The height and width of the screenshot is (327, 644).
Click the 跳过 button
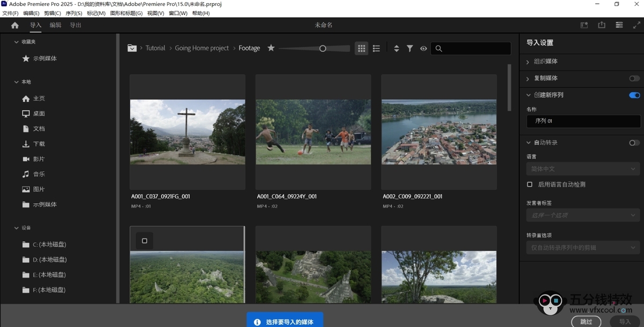point(587,322)
